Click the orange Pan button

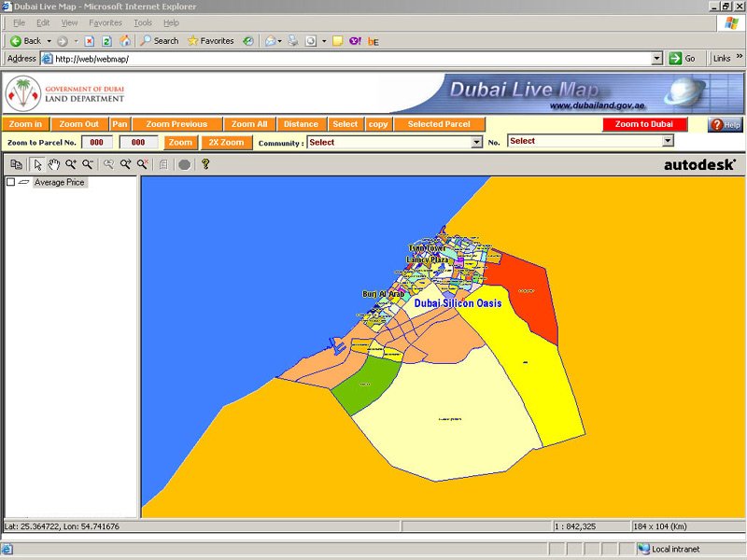[120, 124]
